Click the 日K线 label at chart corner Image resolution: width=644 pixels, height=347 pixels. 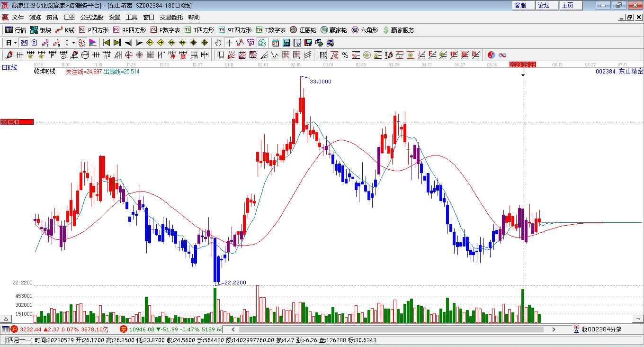(x=9, y=67)
